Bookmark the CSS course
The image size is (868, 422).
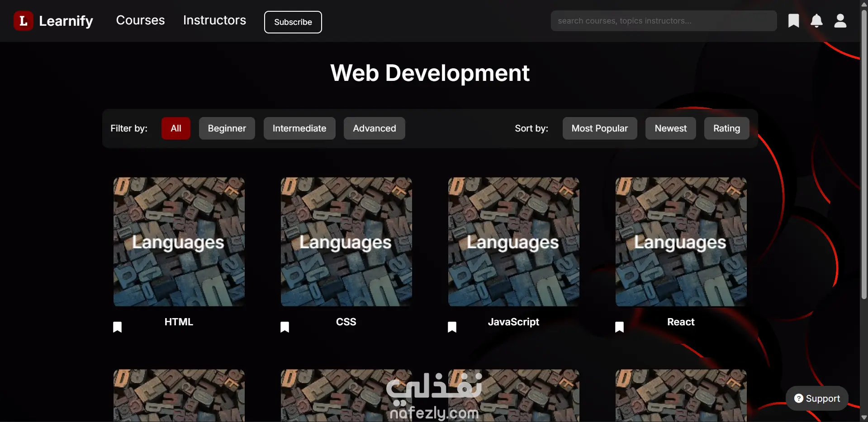pos(285,327)
